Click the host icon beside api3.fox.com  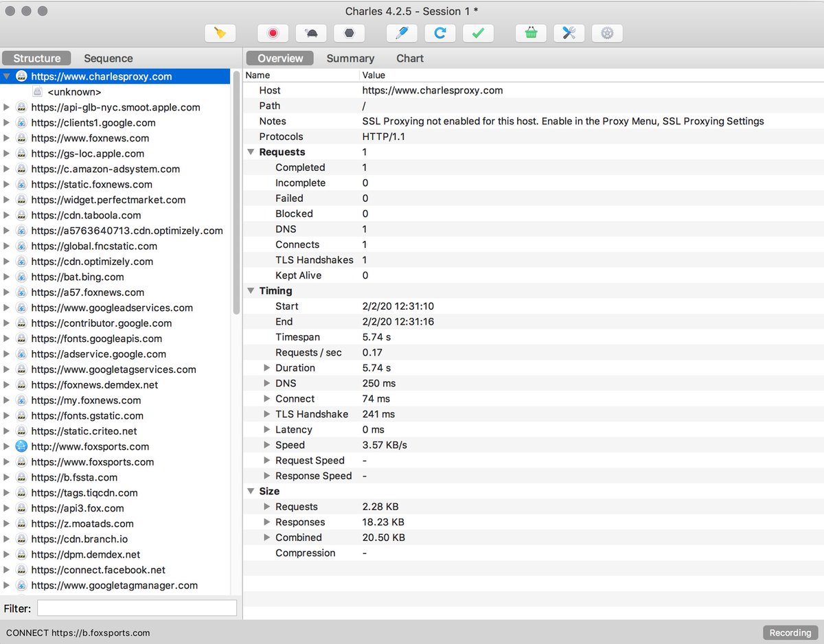[x=21, y=508]
